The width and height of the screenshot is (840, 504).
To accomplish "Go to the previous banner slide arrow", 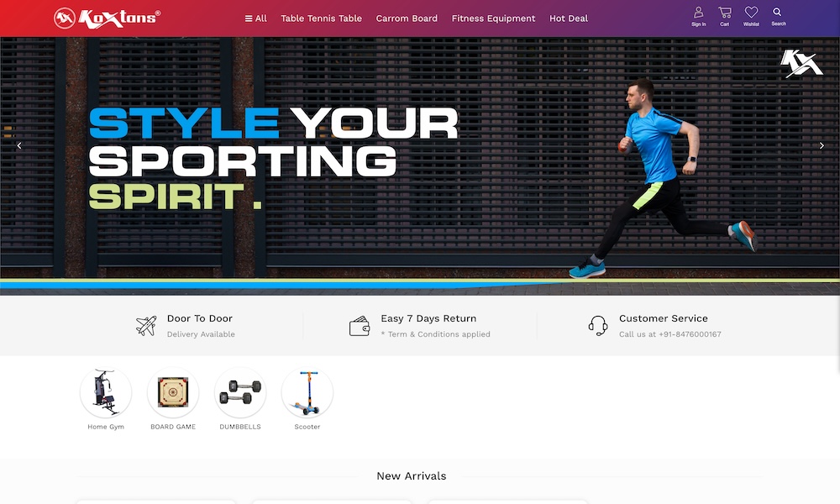I will 19,146.
